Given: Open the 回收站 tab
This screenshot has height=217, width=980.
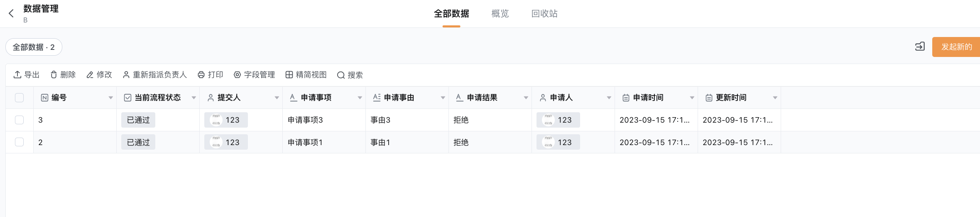Looking at the screenshot, I should click(x=544, y=14).
